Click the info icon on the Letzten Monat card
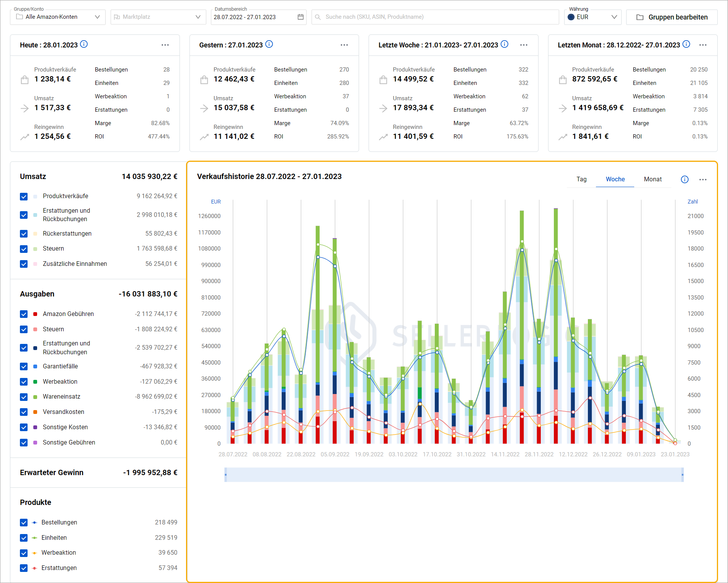Image resolution: width=728 pixels, height=583 pixels. tap(686, 44)
